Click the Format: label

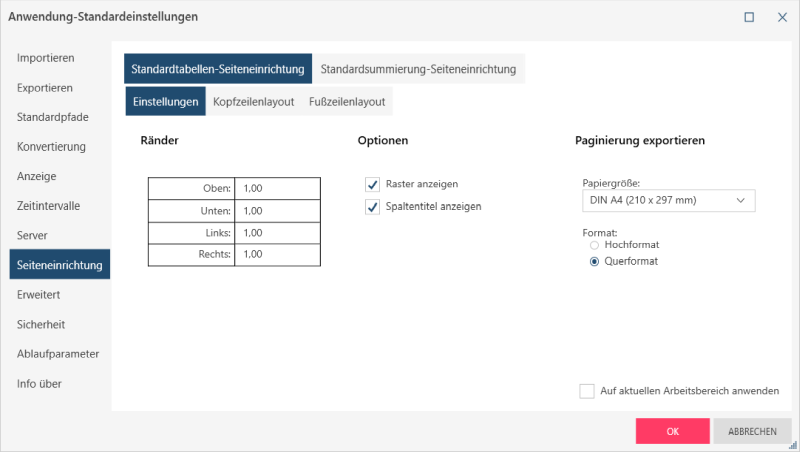point(599,233)
